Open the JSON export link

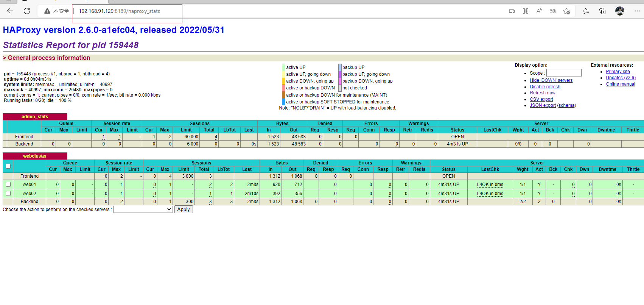point(543,105)
